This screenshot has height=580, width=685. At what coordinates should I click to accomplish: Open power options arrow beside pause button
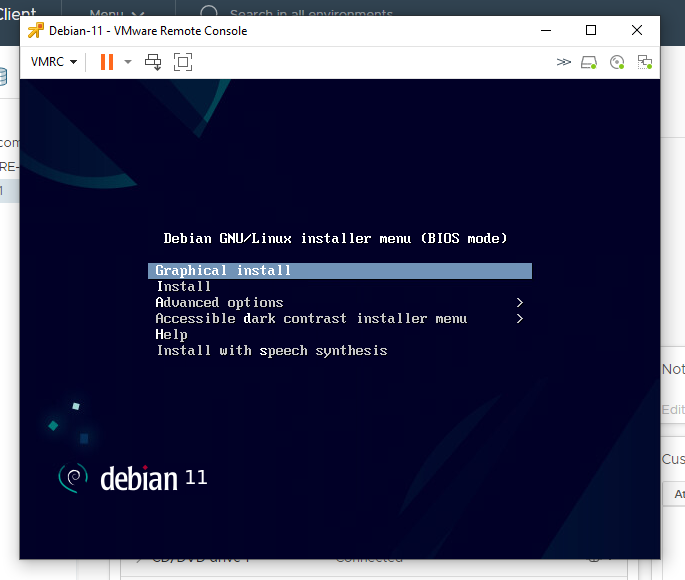[x=128, y=62]
